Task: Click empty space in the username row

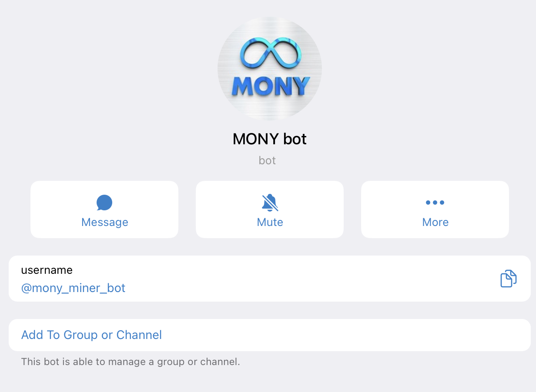Action: pos(305,279)
